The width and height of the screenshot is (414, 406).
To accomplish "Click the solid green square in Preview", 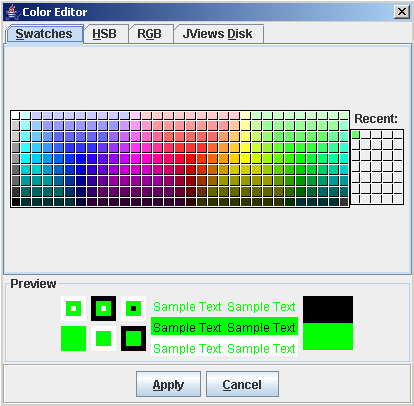I will tap(73, 338).
